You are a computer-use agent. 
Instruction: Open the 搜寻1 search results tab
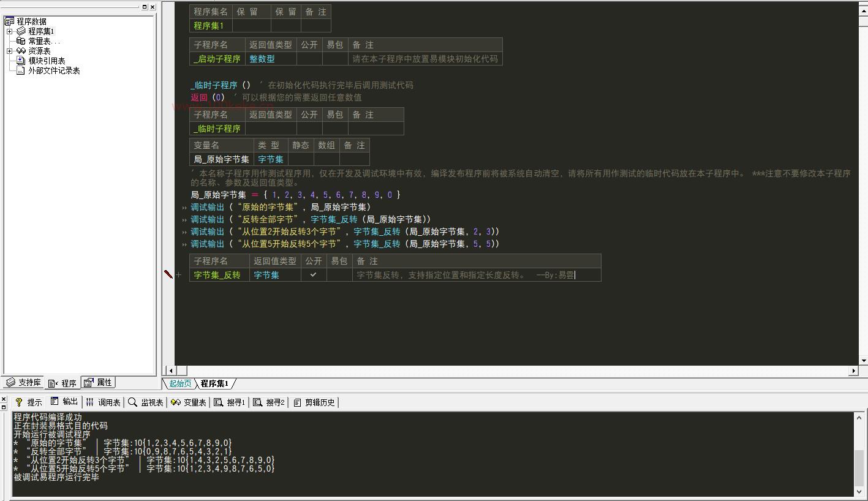coord(230,402)
